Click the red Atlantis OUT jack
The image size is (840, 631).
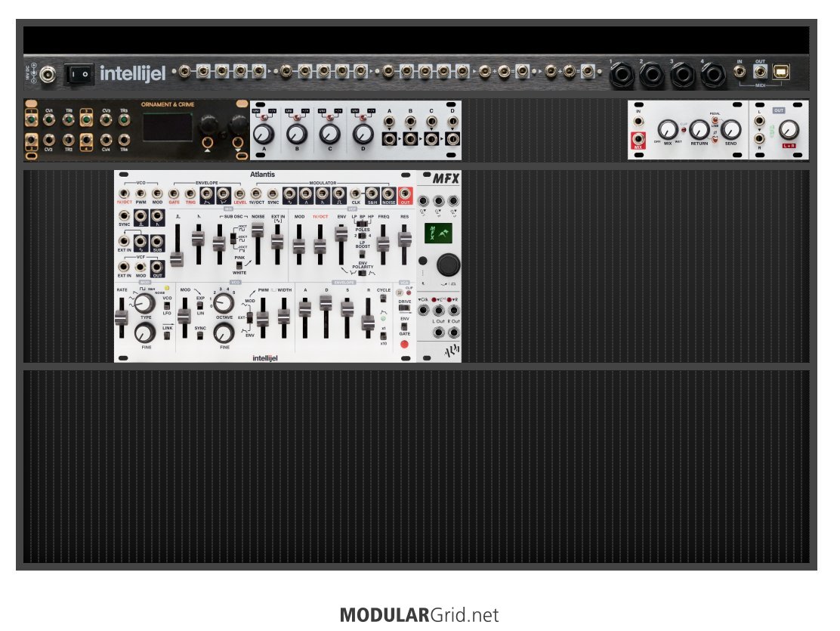click(x=405, y=193)
